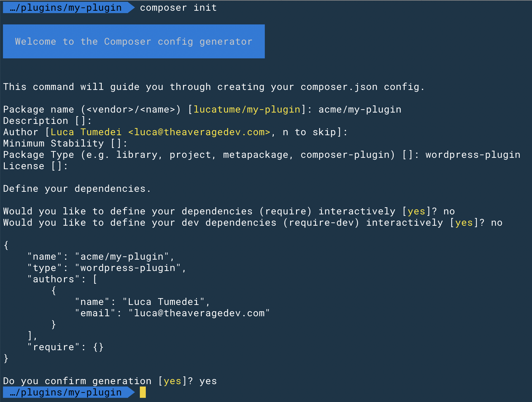Click the default package name lucatume/my-plugin
Screen dimensions: 532x402
(x=247, y=110)
